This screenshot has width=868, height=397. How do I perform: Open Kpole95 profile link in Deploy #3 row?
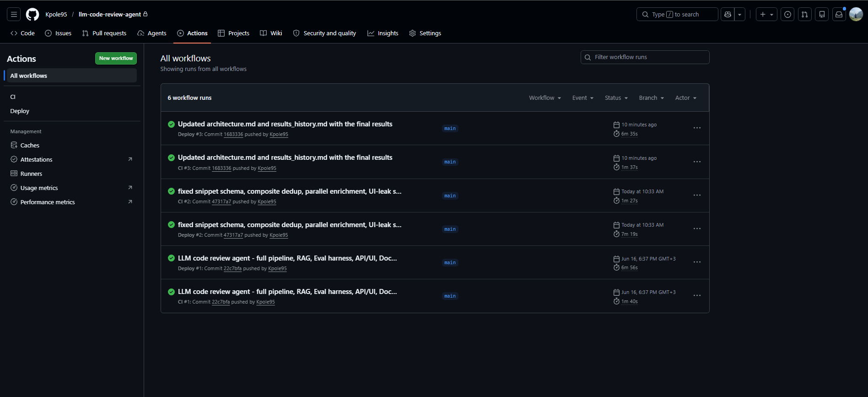pos(279,135)
